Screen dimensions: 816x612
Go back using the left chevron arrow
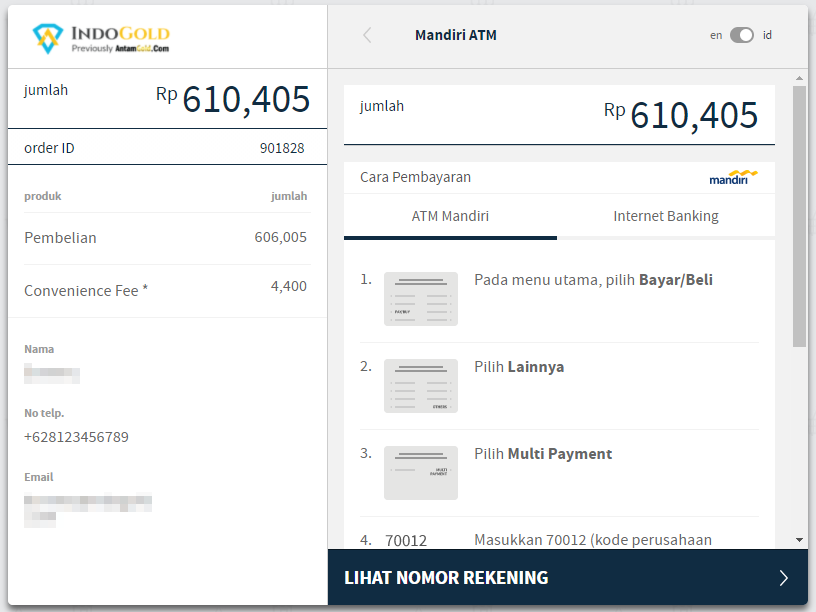pyautogui.click(x=367, y=35)
